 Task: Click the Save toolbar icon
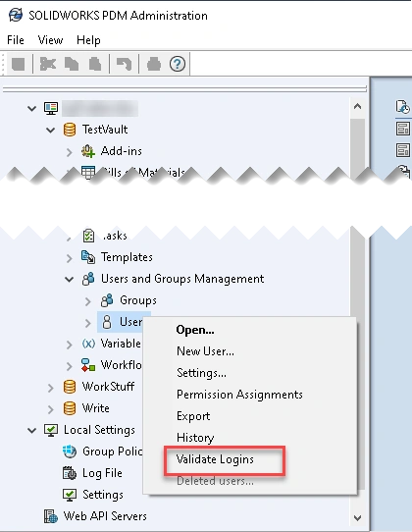coord(19,64)
